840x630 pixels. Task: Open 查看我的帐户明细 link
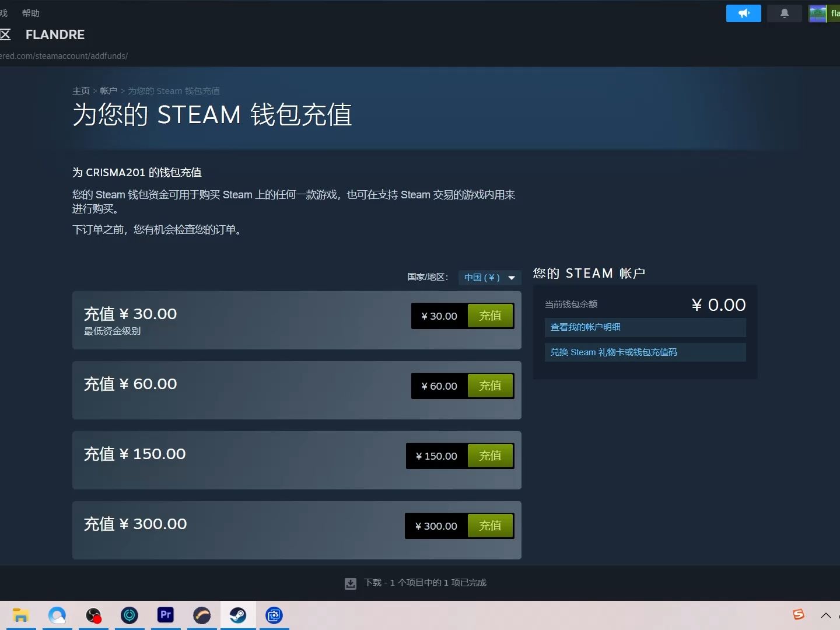(645, 327)
